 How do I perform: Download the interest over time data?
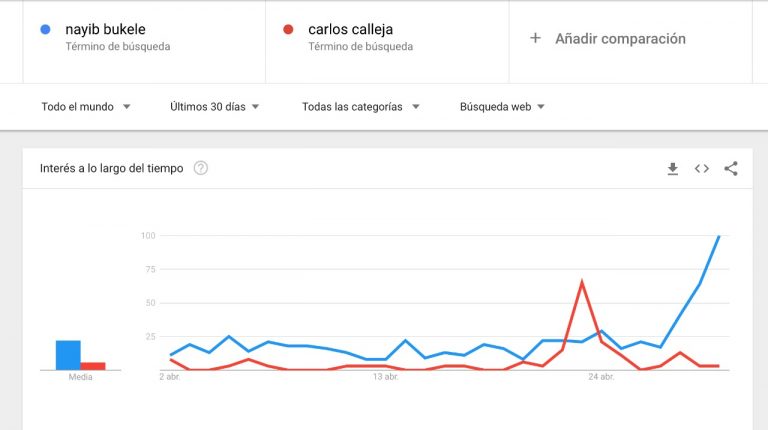[672, 169]
